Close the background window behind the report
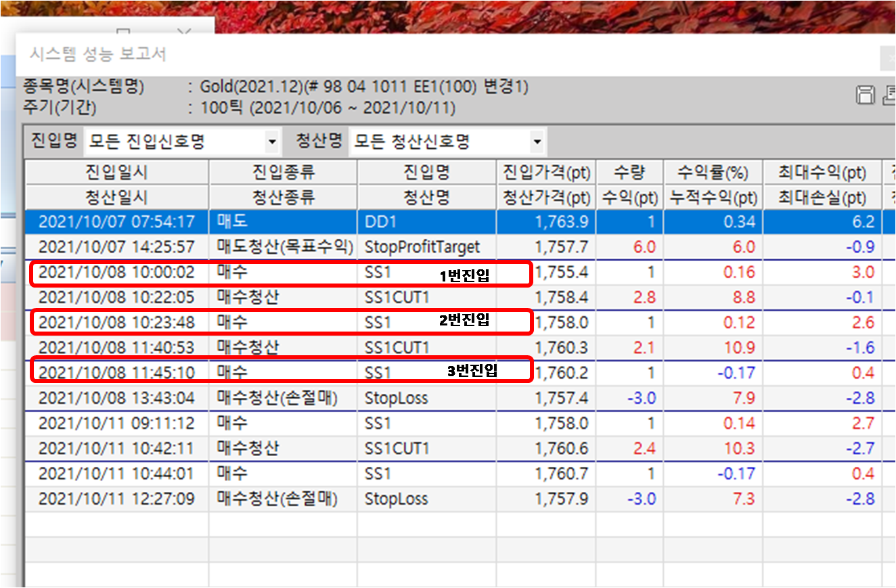896x588 pixels. click(184, 32)
